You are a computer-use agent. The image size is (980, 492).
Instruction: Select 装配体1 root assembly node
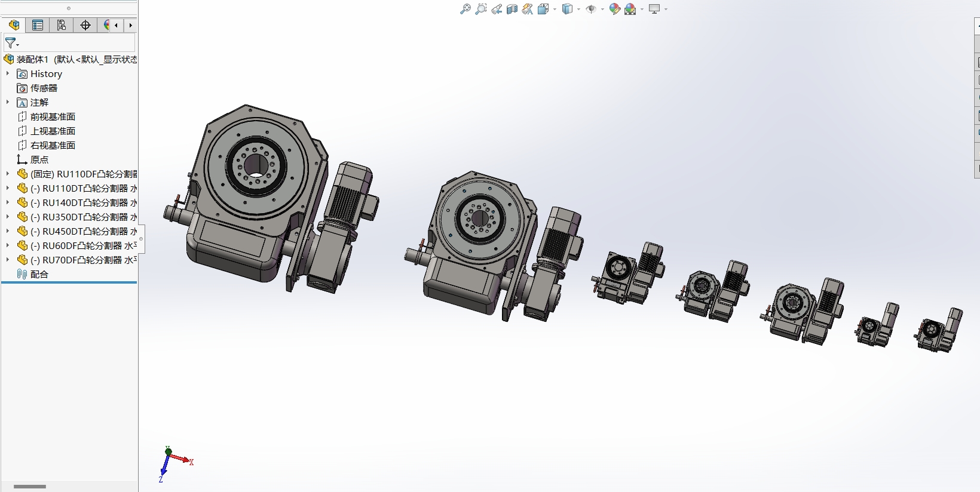pyautogui.click(x=76, y=59)
